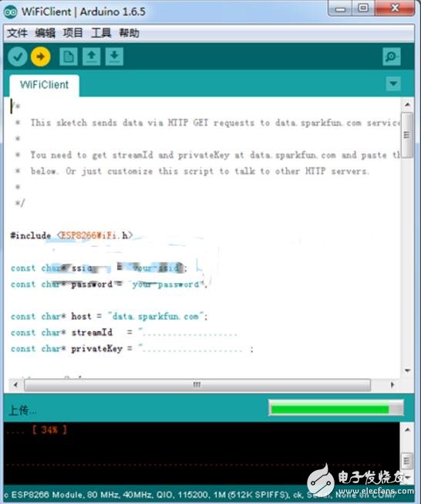This screenshot has height=504, width=421.
Task: Open the 项目 menu
Action: click(73, 32)
